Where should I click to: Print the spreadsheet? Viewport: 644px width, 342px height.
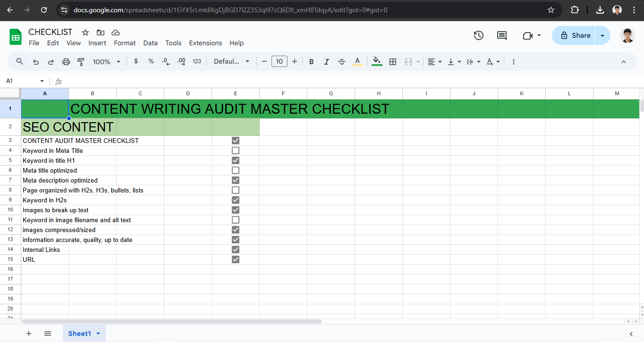coord(66,62)
